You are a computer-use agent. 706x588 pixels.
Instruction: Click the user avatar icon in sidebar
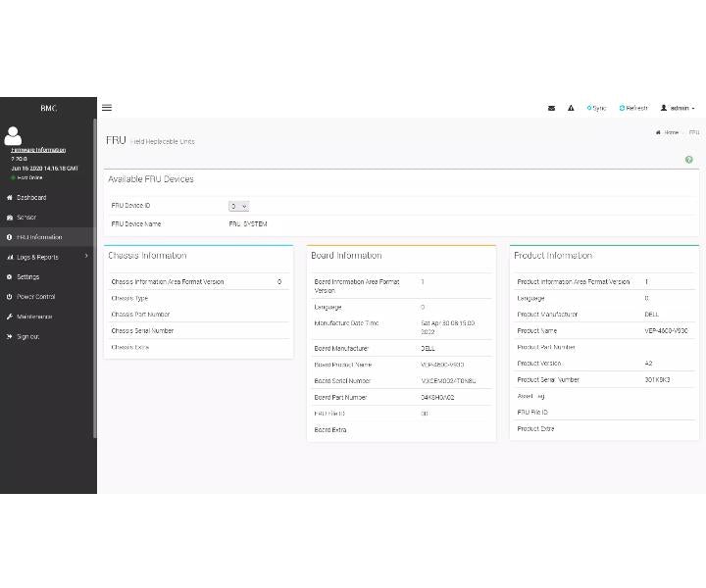[x=13, y=136]
